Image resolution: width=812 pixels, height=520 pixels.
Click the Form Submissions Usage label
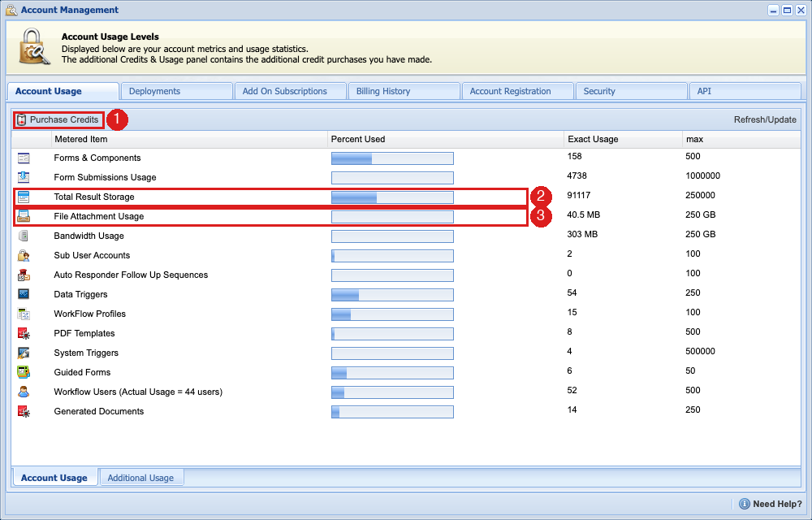pyautogui.click(x=105, y=177)
